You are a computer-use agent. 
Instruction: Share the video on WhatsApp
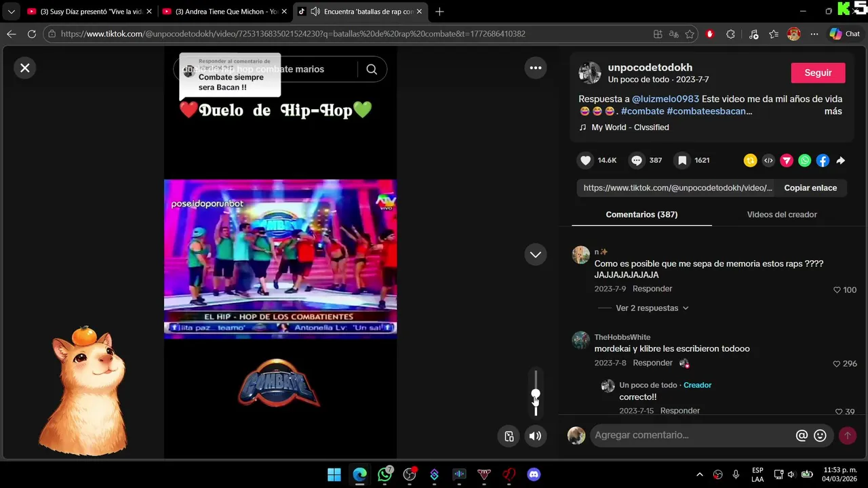click(x=804, y=161)
